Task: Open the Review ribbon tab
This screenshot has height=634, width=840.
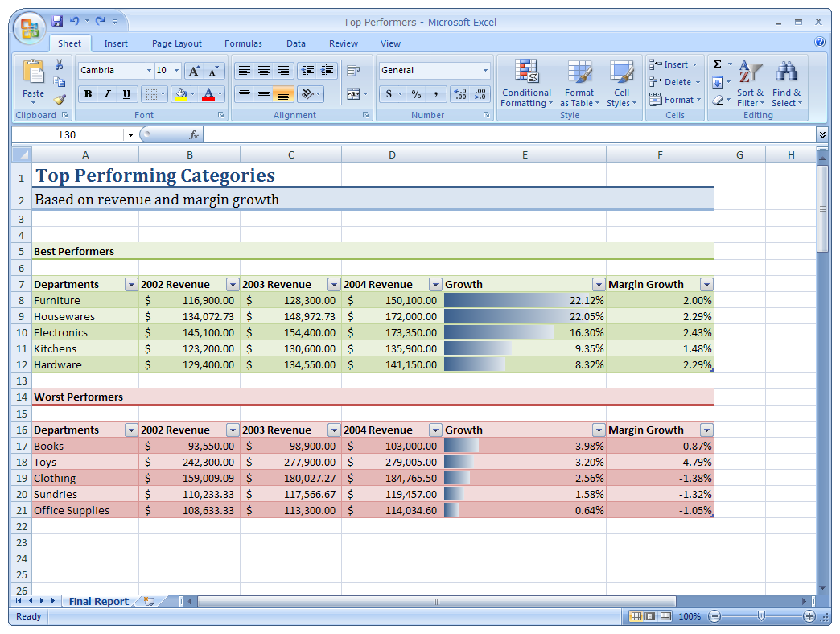Action: pyautogui.click(x=344, y=43)
